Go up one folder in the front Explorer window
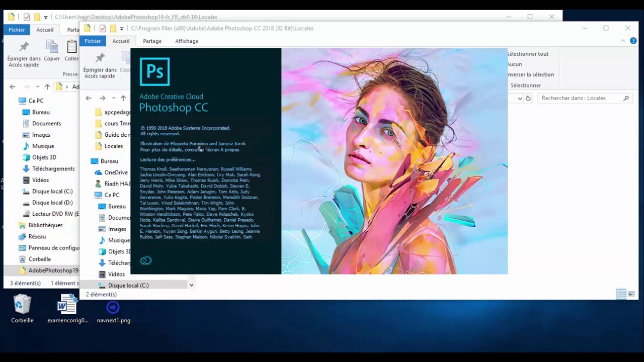The width and height of the screenshot is (644, 362). (x=123, y=98)
